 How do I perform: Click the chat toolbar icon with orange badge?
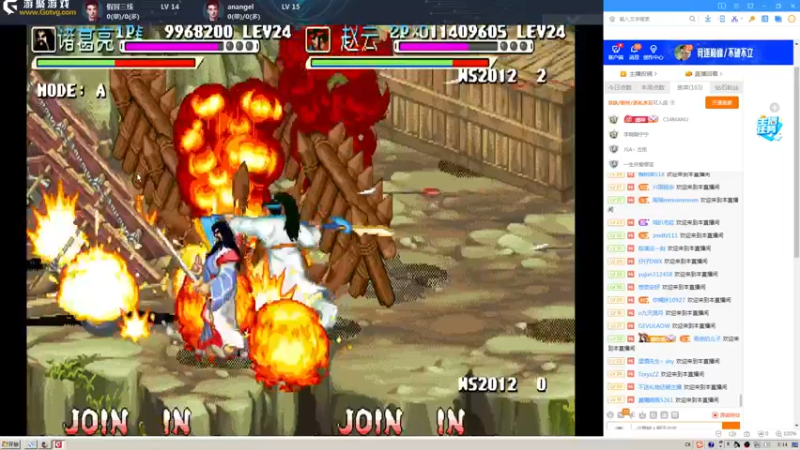(x=622, y=414)
